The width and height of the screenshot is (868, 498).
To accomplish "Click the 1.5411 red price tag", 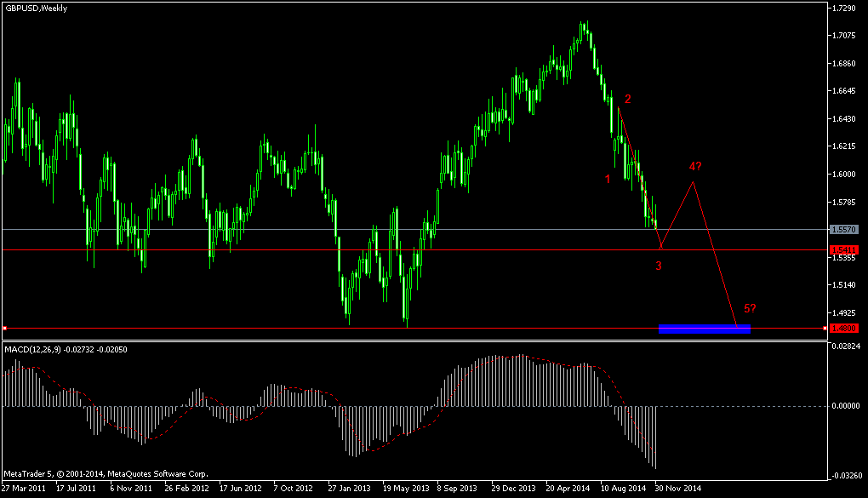I will coord(844,249).
